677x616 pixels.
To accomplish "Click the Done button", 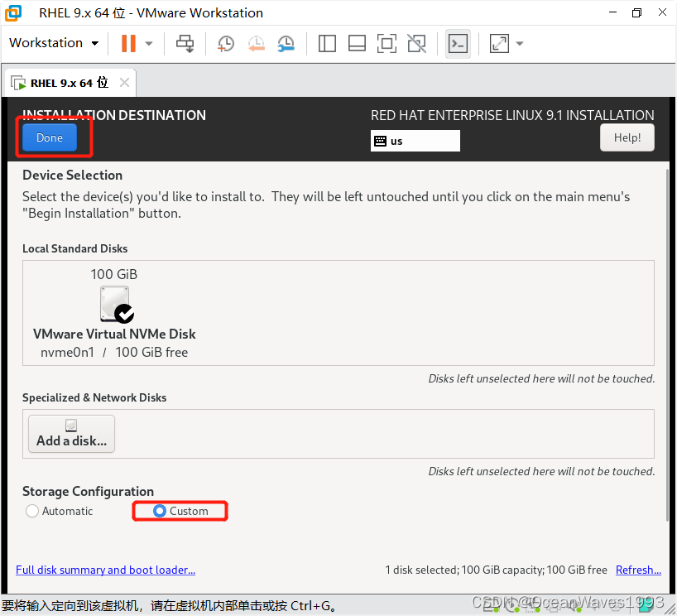I will [x=50, y=137].
